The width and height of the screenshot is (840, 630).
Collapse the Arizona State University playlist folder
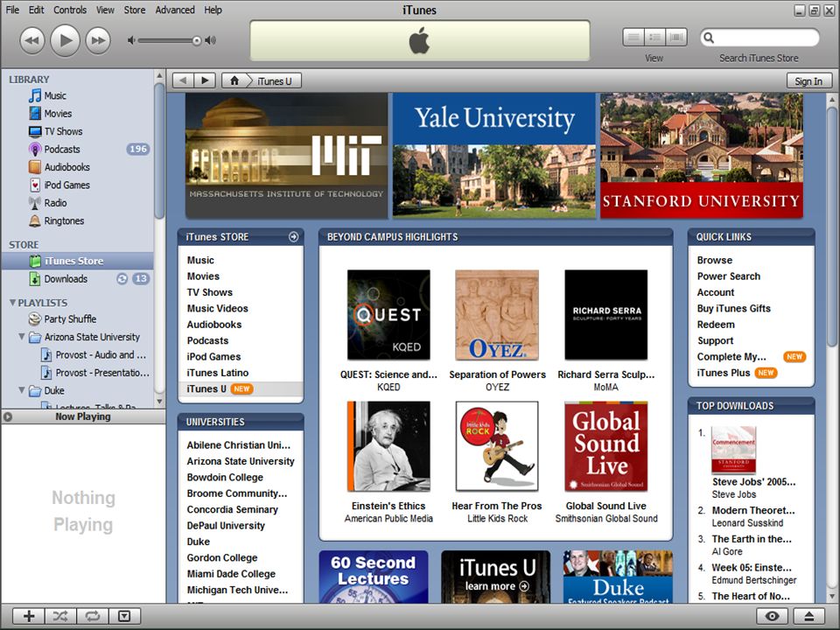coord(21,337)
